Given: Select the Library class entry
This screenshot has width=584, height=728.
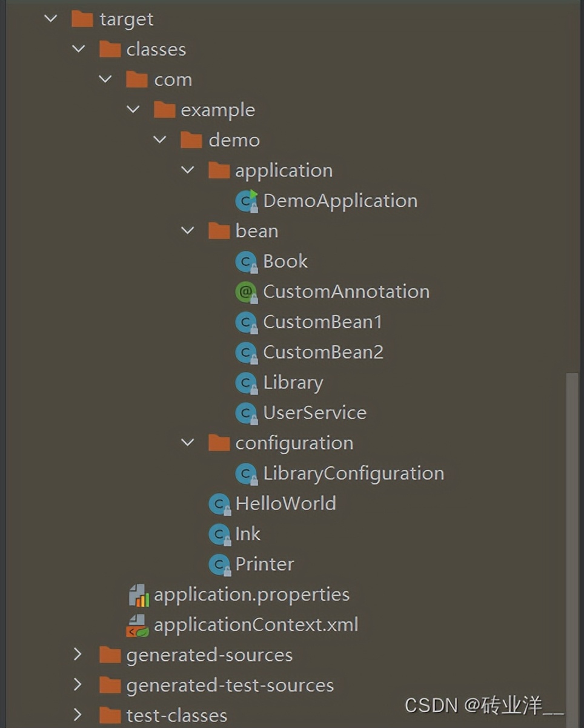Looking at the screenshot, I should [x=293, y=383].
